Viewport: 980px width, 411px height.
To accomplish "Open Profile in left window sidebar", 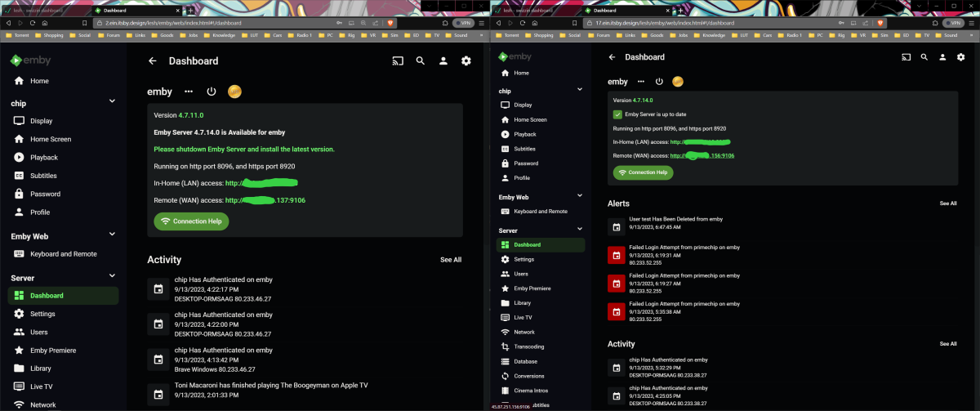I will [x=63, y=212].
